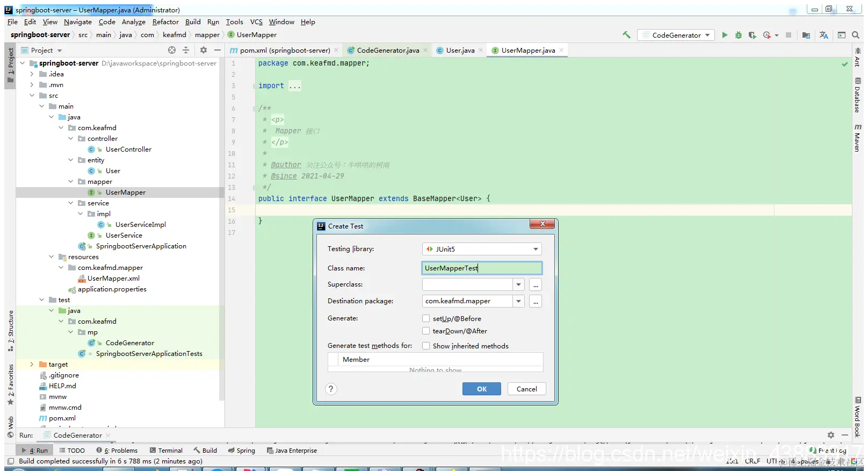Hide the Project panel with minus icon
The width and height of the screenshot is (868, 471).
point(218,50)
